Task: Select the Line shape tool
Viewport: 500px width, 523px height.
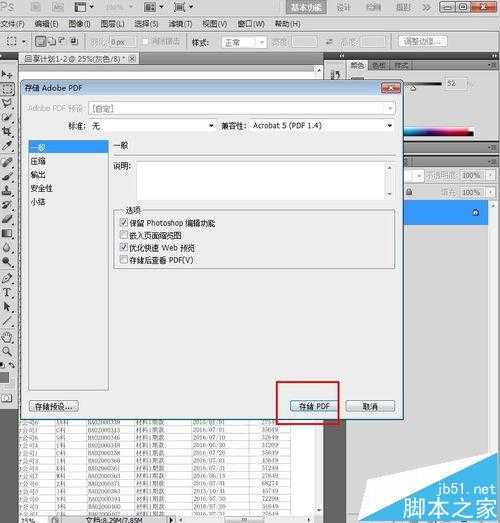Action: (x=7, y=321)
